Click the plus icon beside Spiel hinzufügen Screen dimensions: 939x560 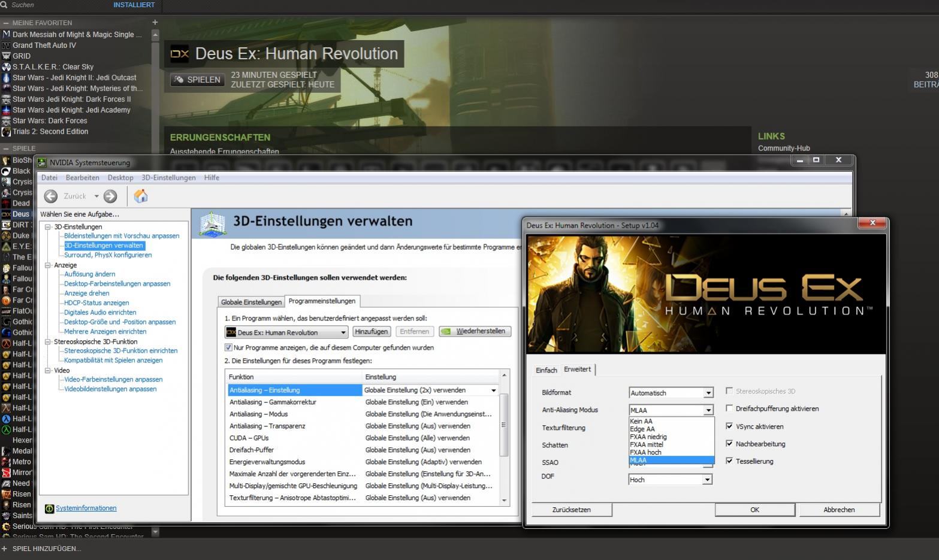(4, 549)
